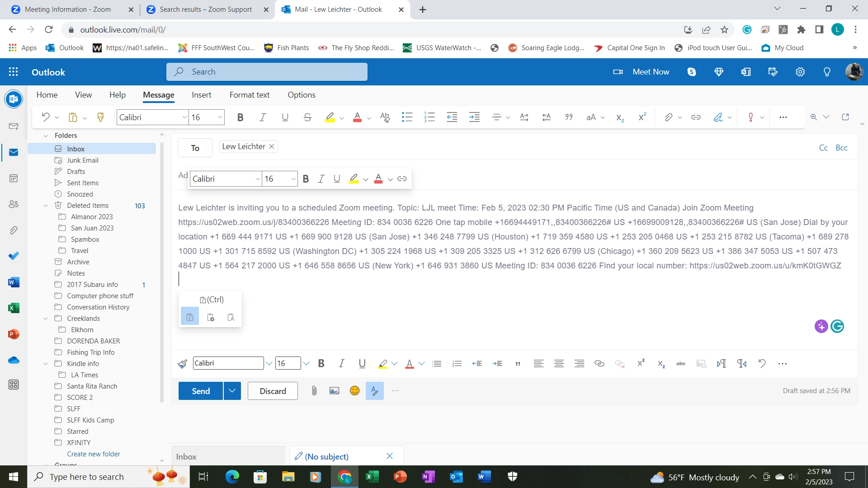This screenshot has width=868, height=488.
Task: Toggle Underline in bottom formatting bar
Action: (362, 364)
